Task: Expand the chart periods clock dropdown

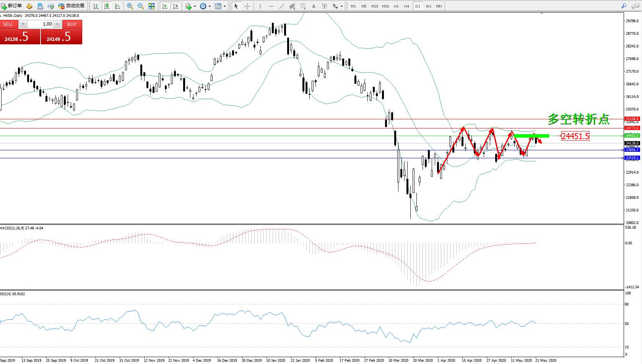Action: [210, 6]
